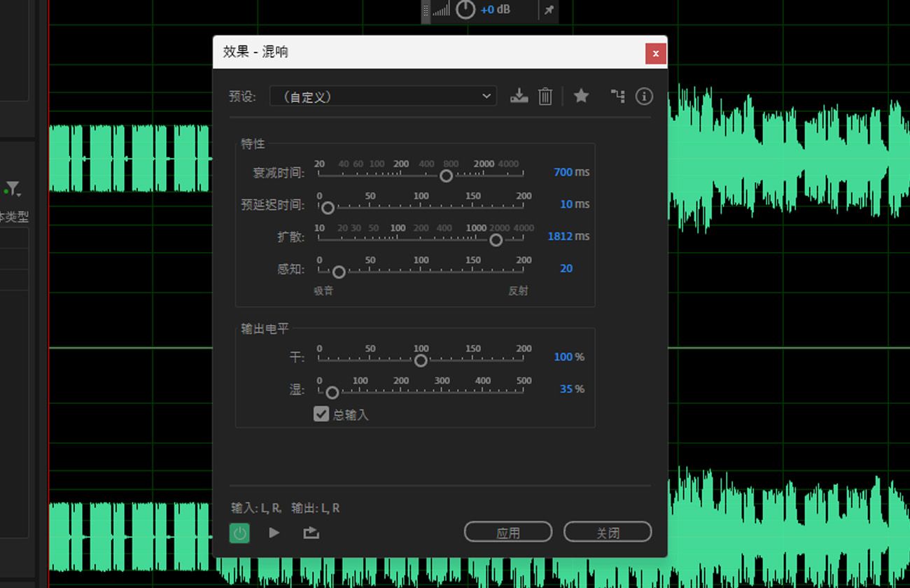Enable loop playback for effect preview
Screen dimensions: 910x588
(310, 533)
